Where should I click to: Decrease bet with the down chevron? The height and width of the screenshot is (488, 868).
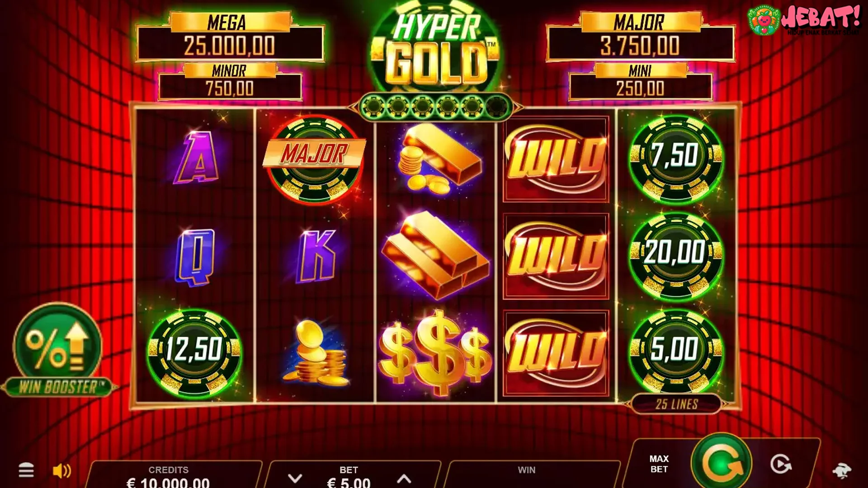point(295,478)
